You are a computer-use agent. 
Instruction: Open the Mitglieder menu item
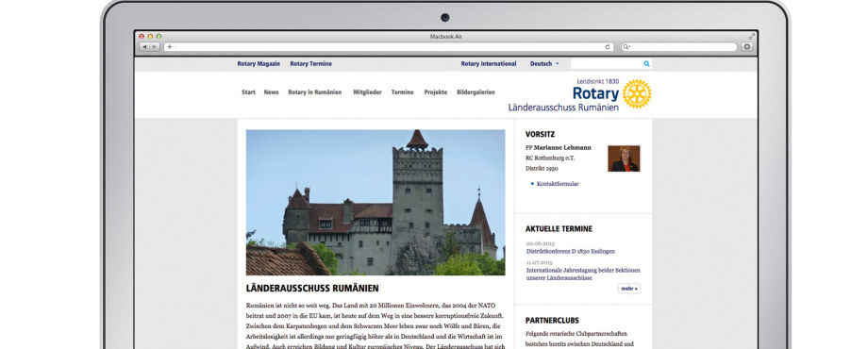point(368,92)
